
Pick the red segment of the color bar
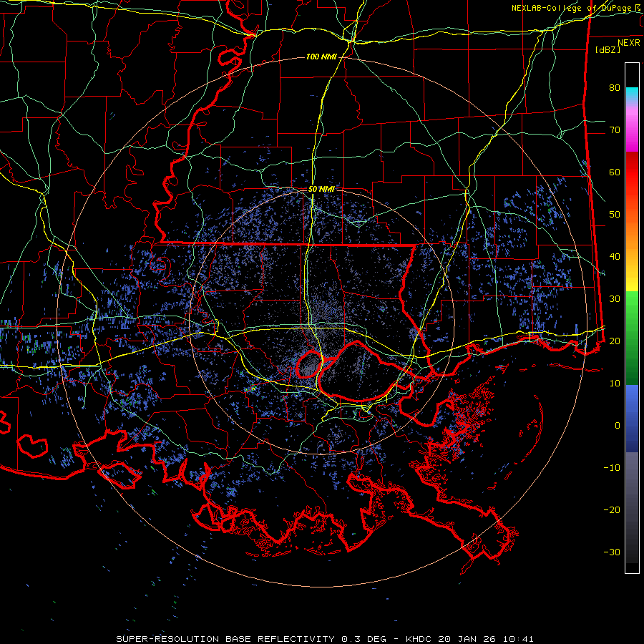pyautogui.click(x=632, y=172)
